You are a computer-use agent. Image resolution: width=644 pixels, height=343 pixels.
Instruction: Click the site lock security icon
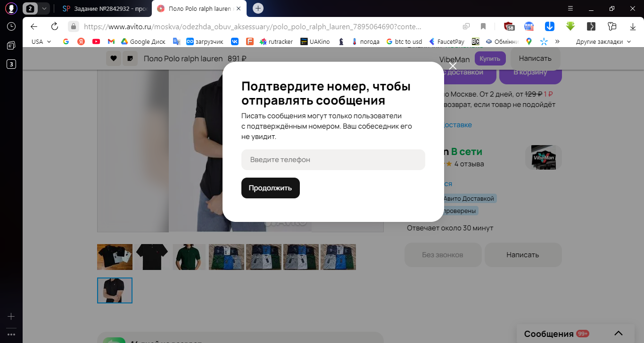(x=73, y=26)
